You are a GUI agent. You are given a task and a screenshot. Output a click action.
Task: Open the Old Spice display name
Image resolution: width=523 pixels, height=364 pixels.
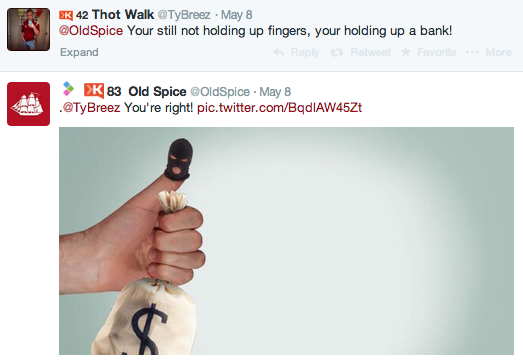point(157,91)
